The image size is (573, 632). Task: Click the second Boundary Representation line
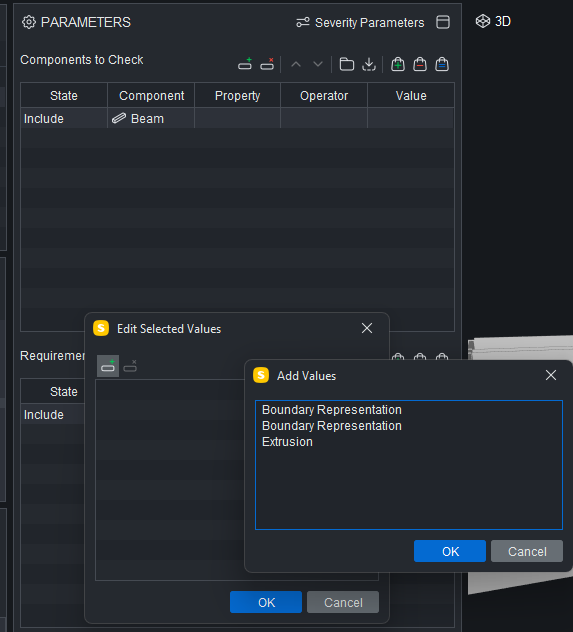[332, 426]
